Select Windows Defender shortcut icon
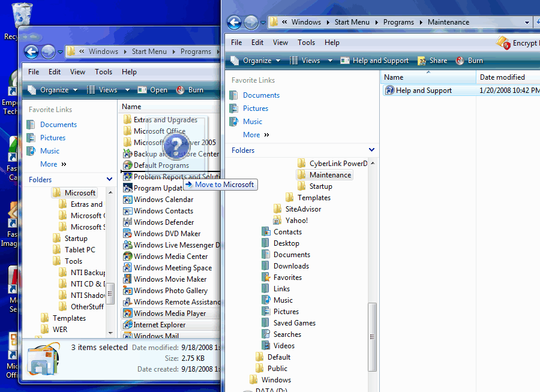540x392 pixels. (127, 222)
